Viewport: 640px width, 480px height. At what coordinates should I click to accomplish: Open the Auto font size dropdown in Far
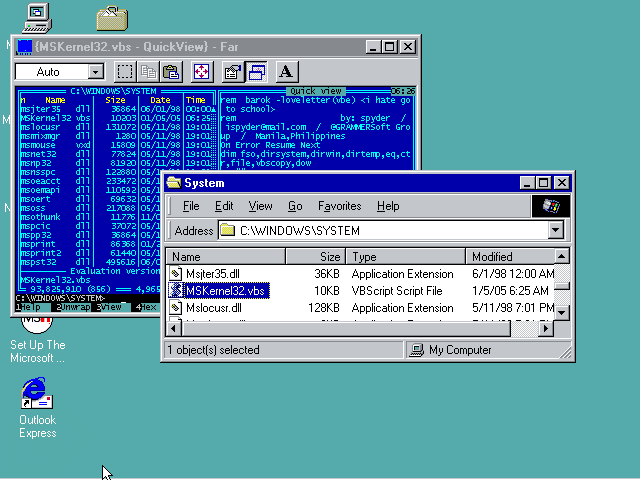click(96, 72)
